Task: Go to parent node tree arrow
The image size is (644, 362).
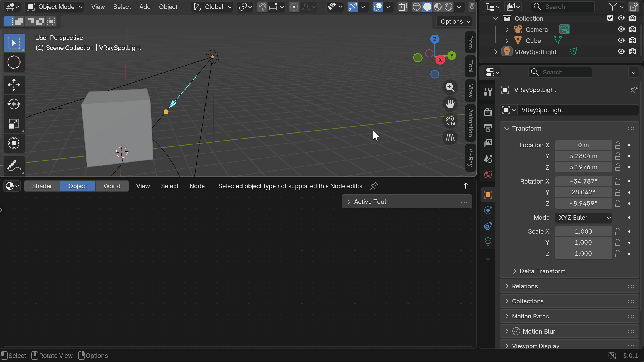Action: click(467, 186)
